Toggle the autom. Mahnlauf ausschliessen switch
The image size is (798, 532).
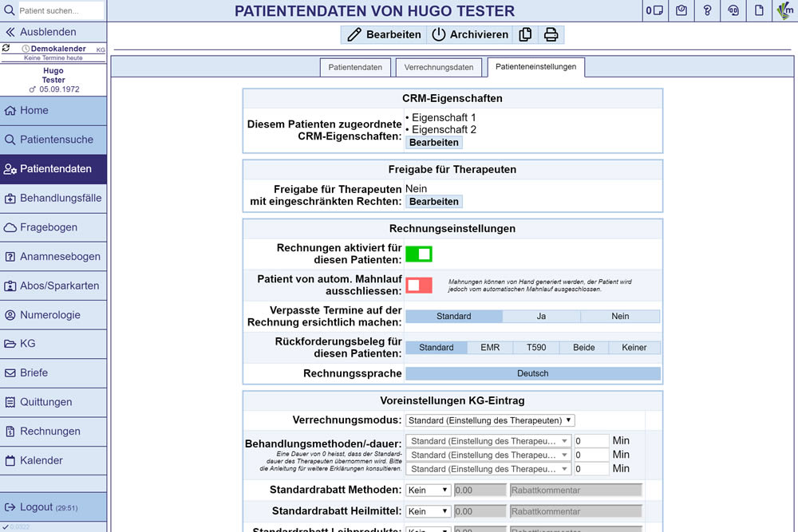(x=418, y=285)
